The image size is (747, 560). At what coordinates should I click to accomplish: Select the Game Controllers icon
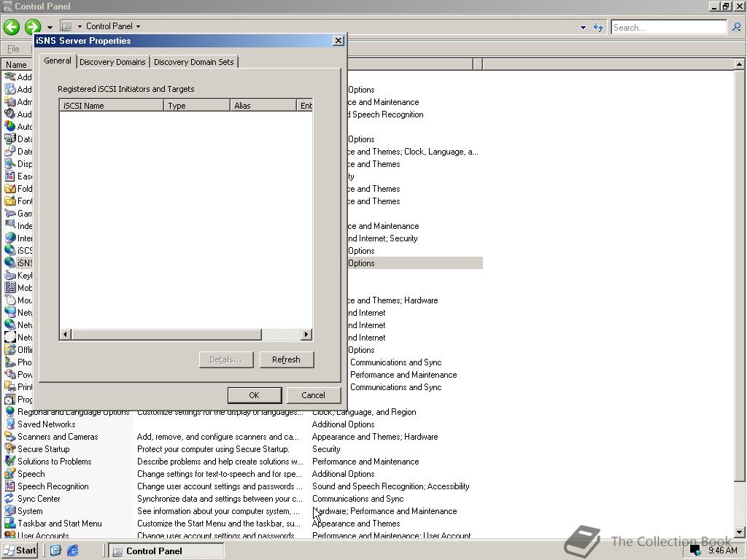click(x=9, y=213)
